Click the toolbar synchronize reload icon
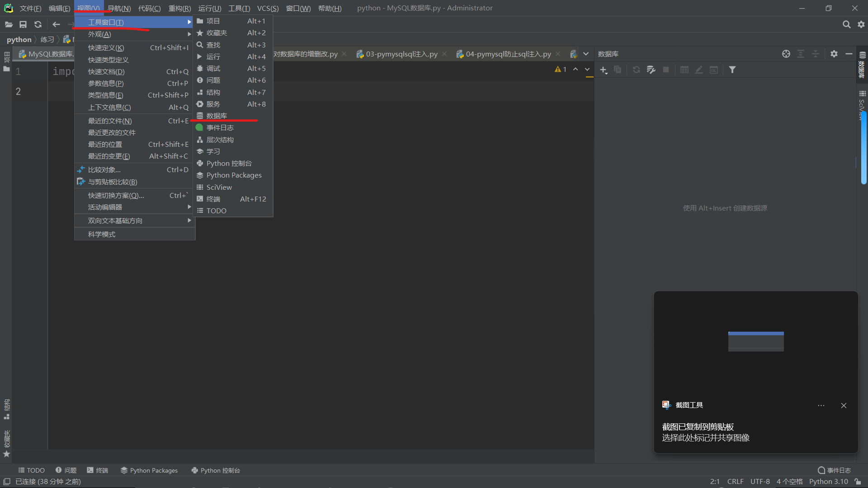This screenshot has width=868, height=488. (x=38, y=24)
